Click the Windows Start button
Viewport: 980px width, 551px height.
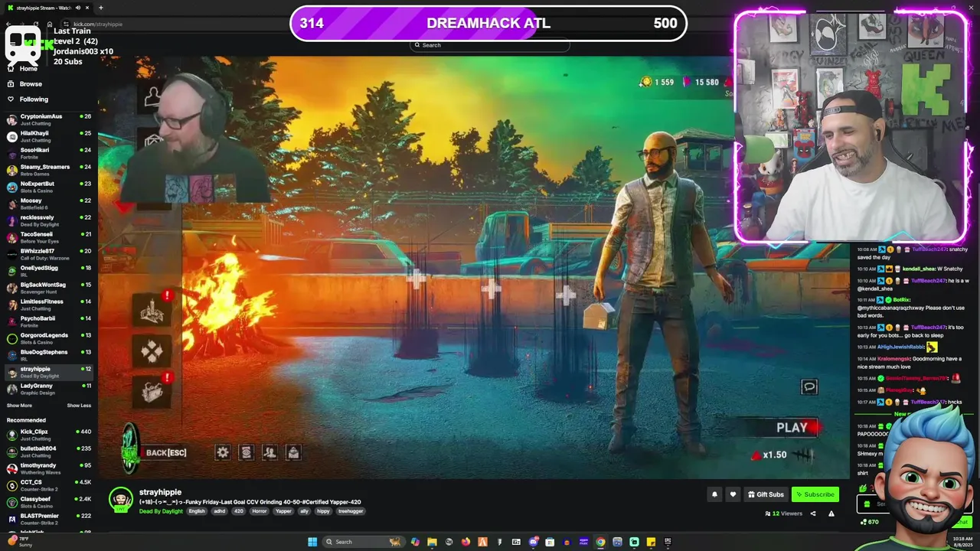[312, 542]
